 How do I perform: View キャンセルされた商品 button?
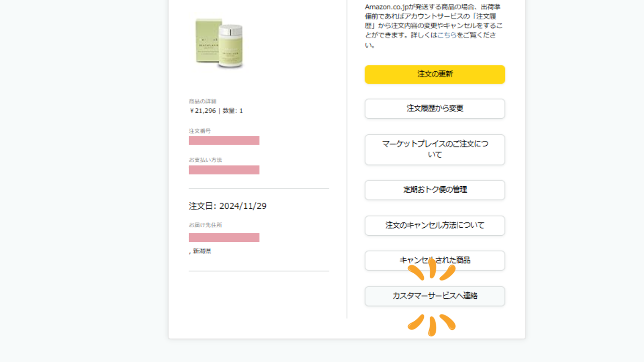(435, 261)
